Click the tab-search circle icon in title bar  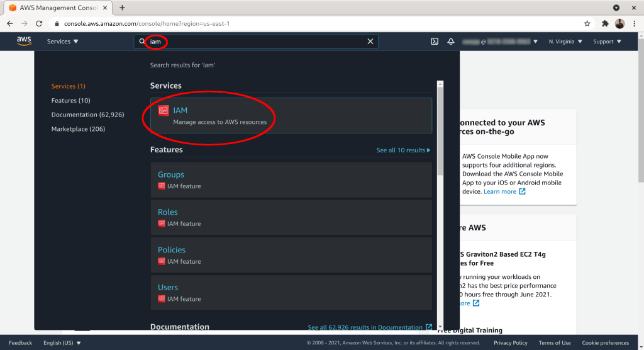[x=616, y=8]
